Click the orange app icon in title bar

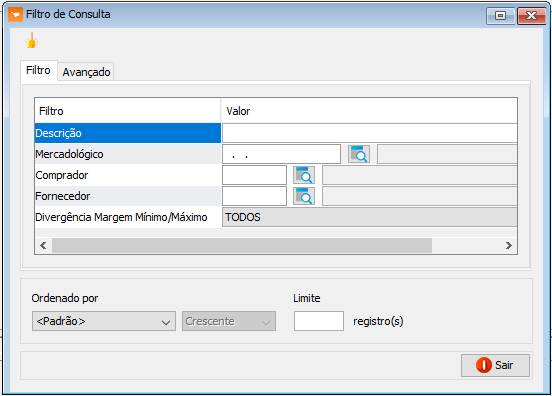(15, 14)
